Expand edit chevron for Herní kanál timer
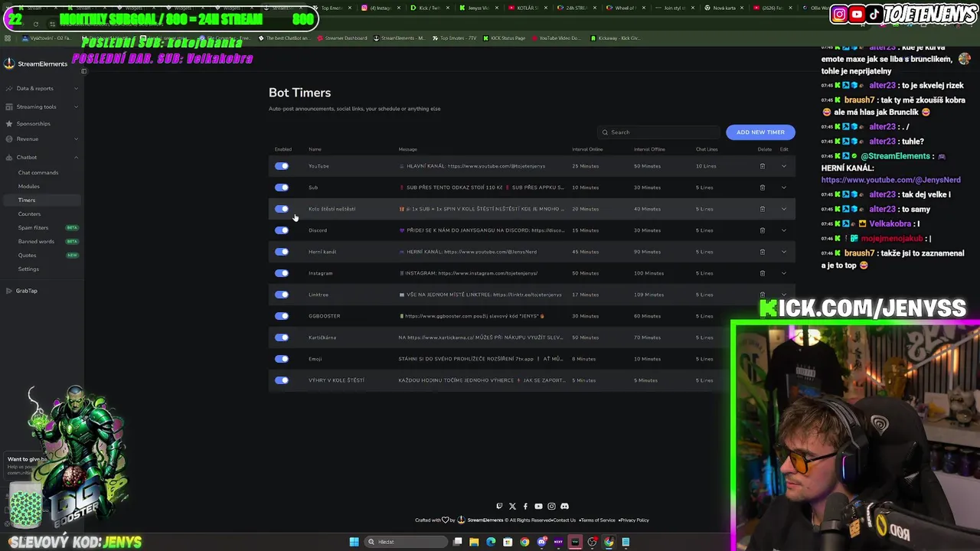This screenshot has width=980, height=551. tap(783, 252)
